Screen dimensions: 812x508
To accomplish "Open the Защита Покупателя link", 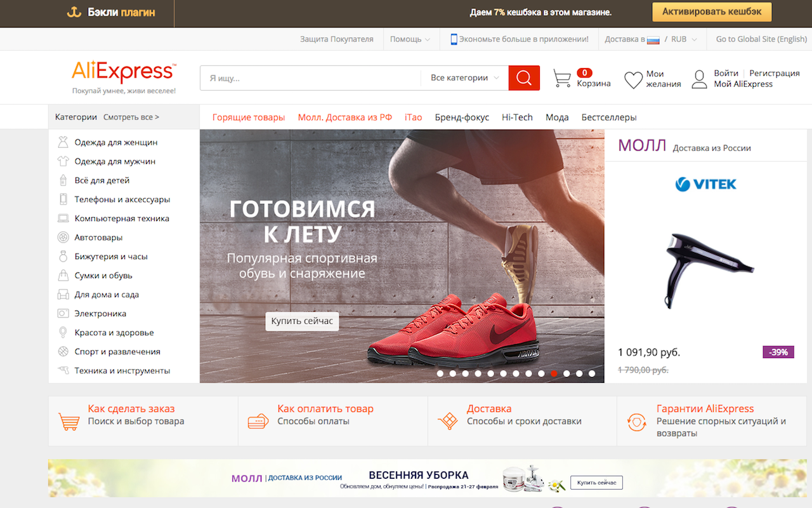I will 337,39.
